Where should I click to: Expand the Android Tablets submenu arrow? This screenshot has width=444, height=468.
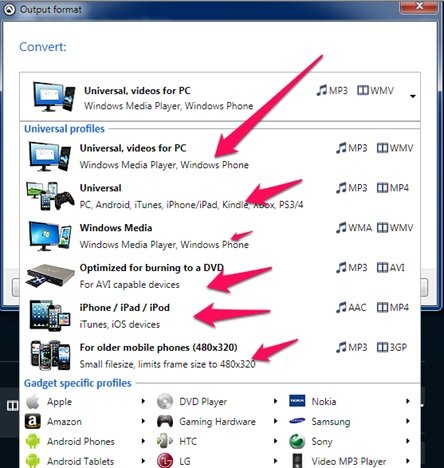point(143,461)
